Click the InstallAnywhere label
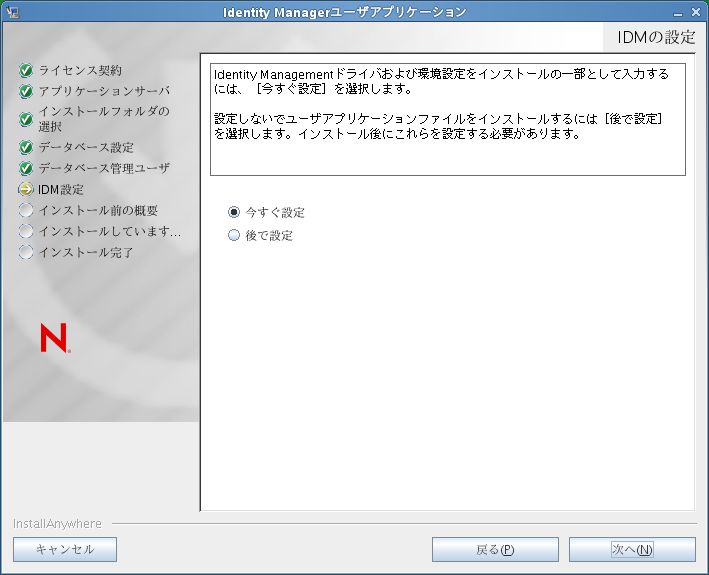Image resolution: width=709 pixels, height=575 pixels. [x=57, y=523]
